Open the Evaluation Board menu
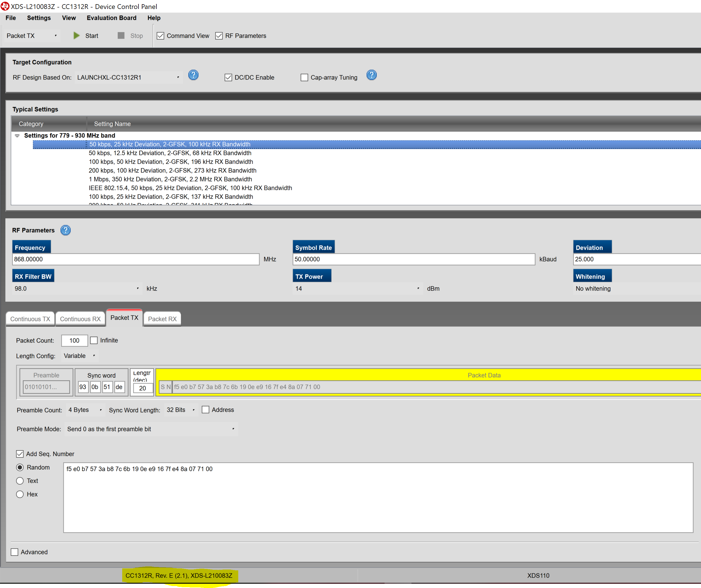This screenshot has height=588, width=701. pyautogui.click(x=112, y=18)
